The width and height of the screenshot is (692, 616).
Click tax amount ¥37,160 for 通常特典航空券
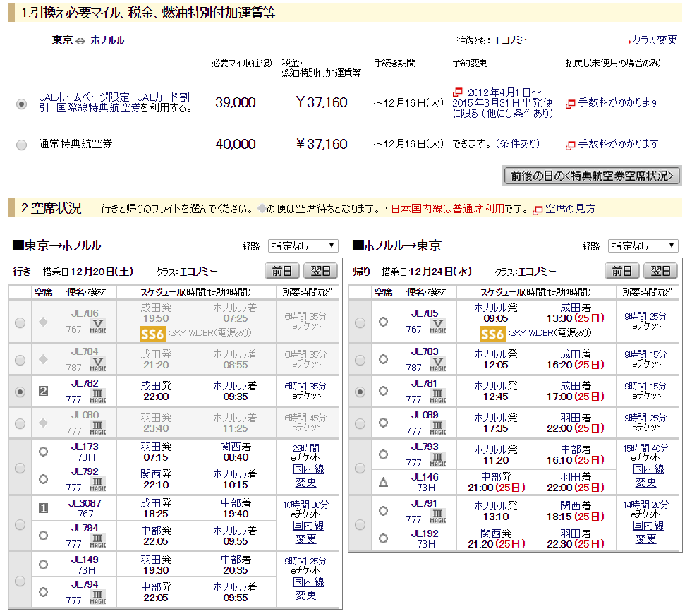(x=321, y=144)
